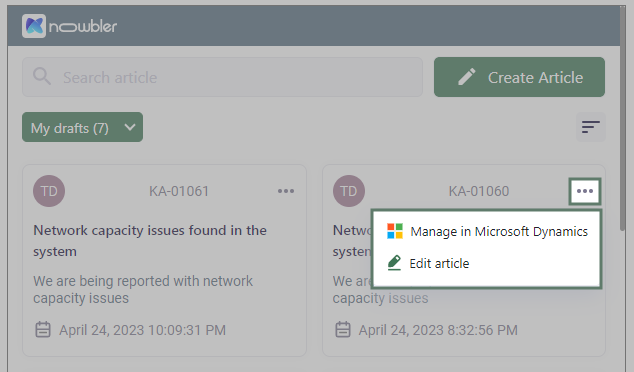Click the three-dot menu of KA-01060
The width and height of the screenshot is (634, 372).
point(585,191)
